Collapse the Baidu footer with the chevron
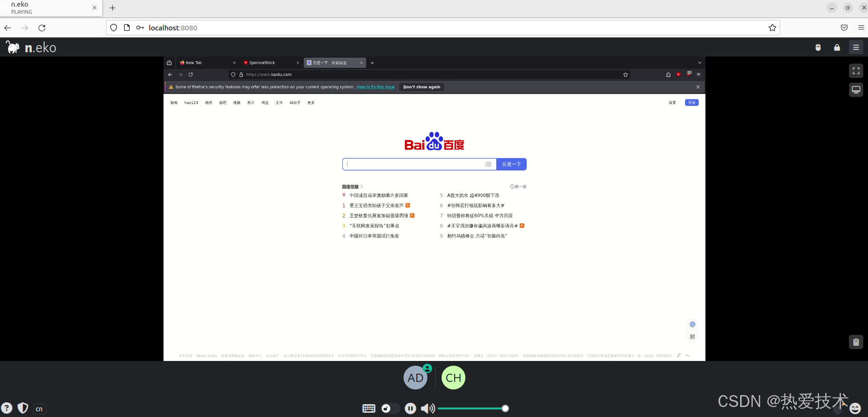 (x=687, y=356)
